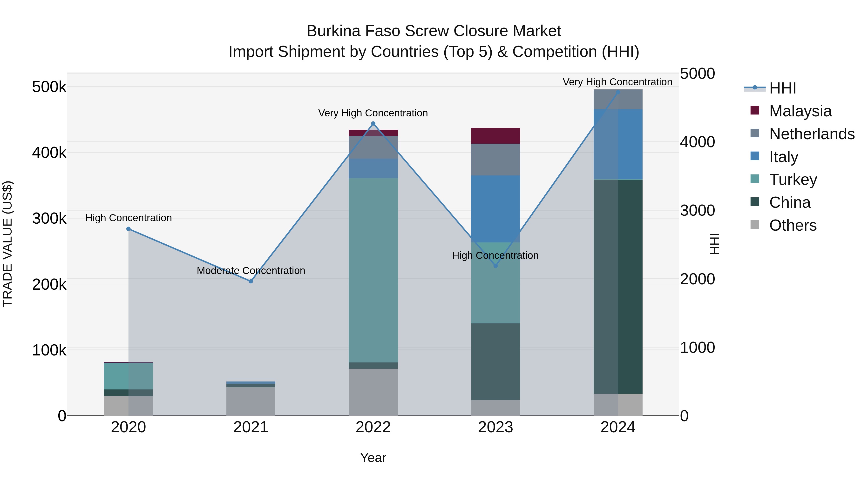The image size is (868, 488).
Task: Click the 'High Concentration' label above 2020
Action: (x=129, y=218)
